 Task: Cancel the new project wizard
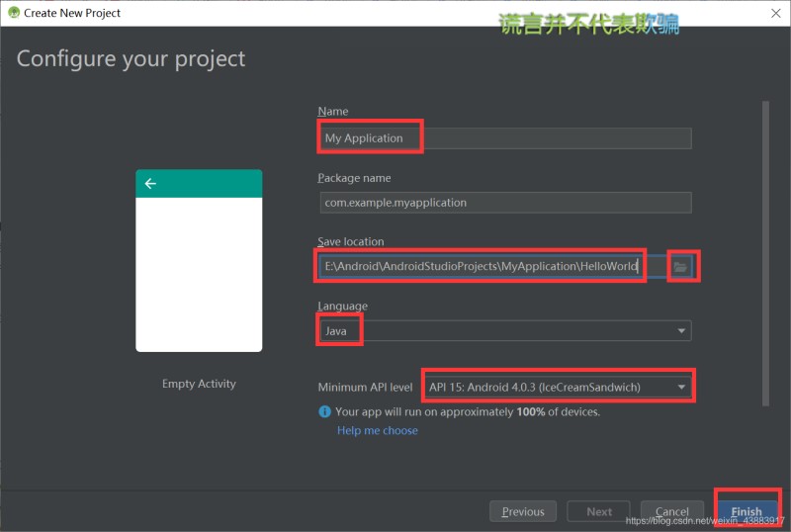pyautogui.click(x=671, y=511)
